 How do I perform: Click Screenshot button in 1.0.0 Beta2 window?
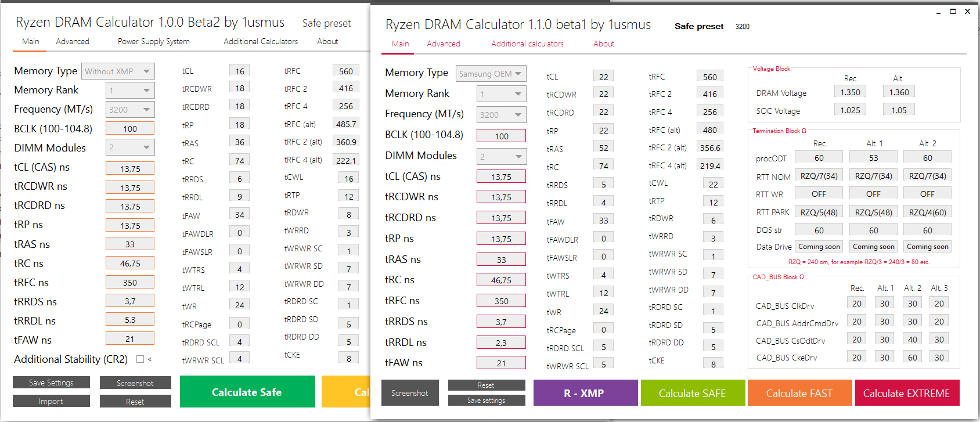135,383
